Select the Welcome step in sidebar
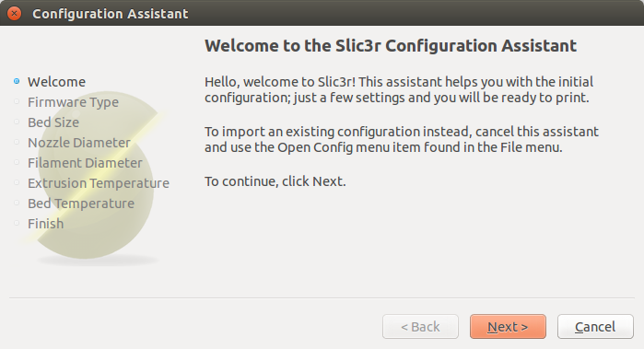 coord(57,82)
